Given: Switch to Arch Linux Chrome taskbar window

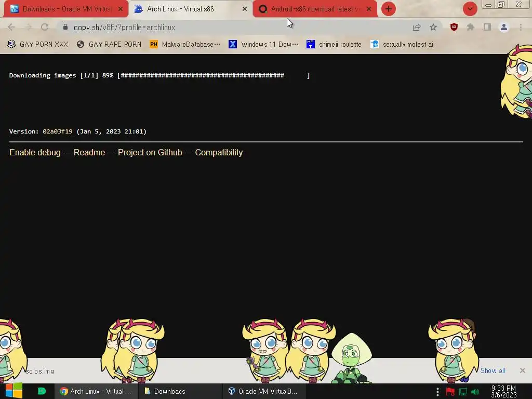Looking at the screenshot, I should click(96, 391).
